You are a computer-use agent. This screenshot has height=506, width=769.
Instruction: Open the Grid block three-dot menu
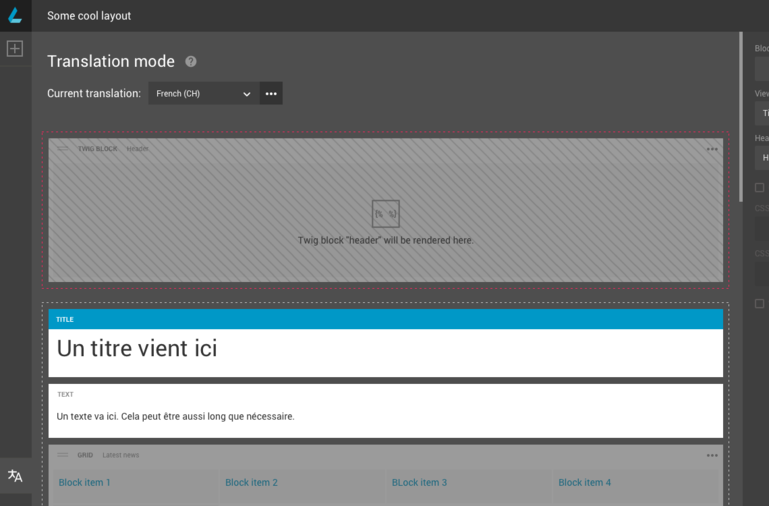[x=712, y=455]
